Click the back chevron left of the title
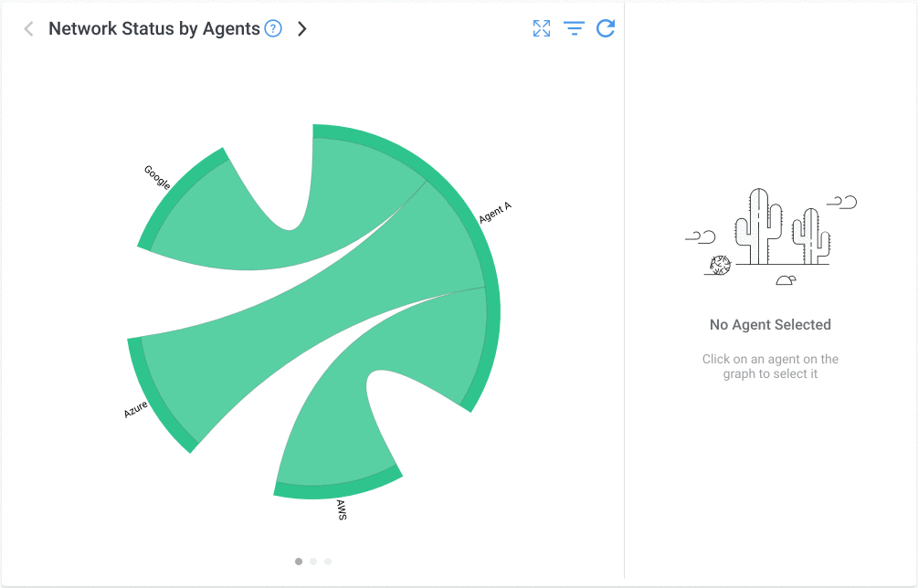Viewport: 918px width, 588px height. (28, 28)
